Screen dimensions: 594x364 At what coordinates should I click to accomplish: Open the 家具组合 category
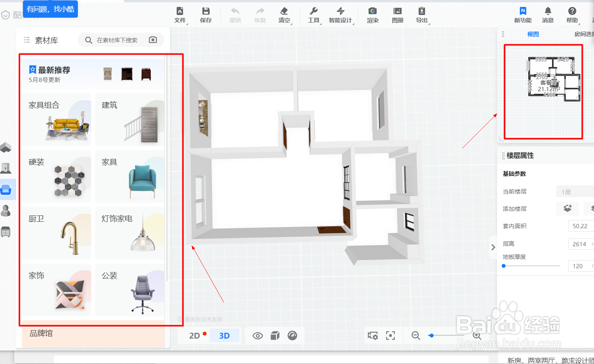[x=57, y=119]
